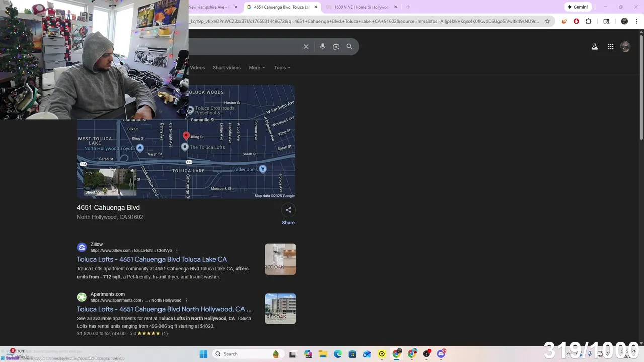Open File Explorer from taskbar
Viewport: 644px width, 362px height.
click(323, 354)
